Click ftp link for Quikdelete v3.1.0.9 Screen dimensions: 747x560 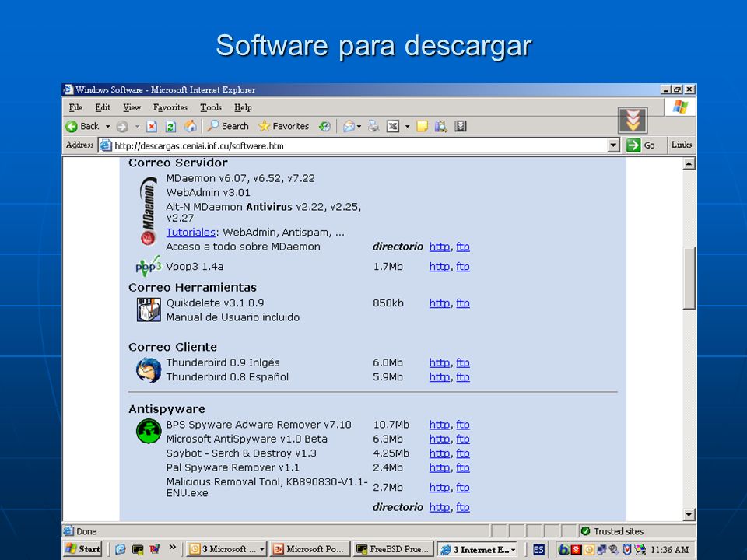pos(462,303)
